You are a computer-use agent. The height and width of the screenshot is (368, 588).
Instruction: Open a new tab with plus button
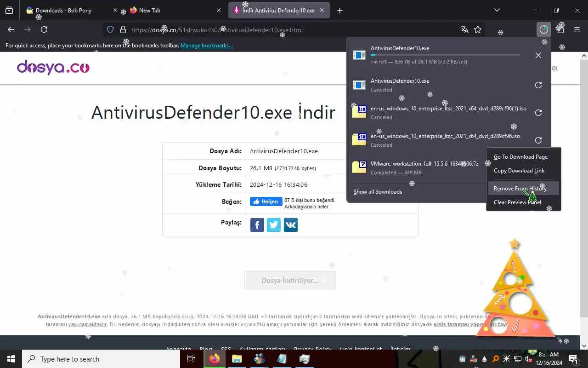click(x=339, y=10)
